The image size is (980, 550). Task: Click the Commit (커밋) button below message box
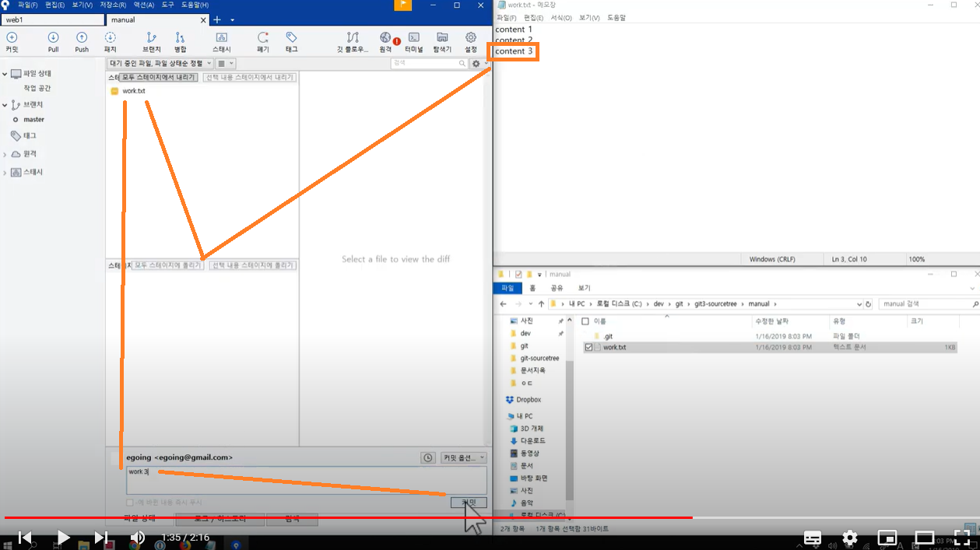(x=469, y=503)
